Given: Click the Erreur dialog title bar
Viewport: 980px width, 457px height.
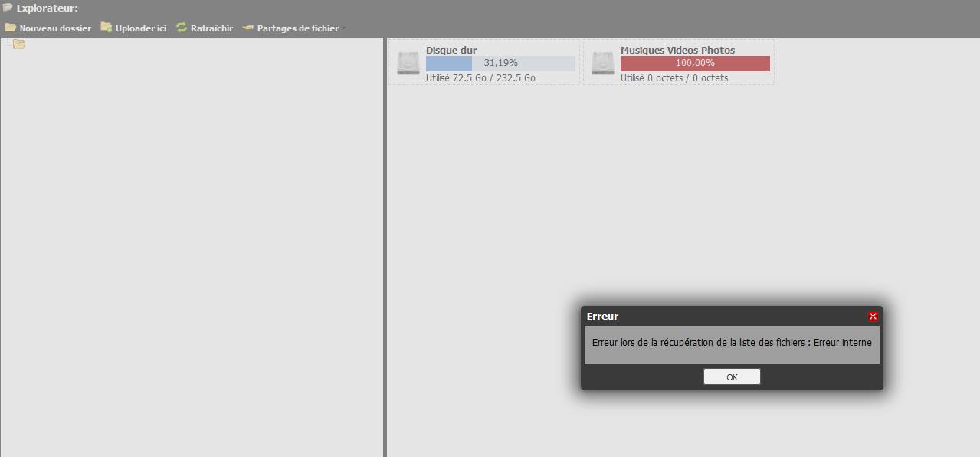Looking at the screenshot, I should point(732,316).
